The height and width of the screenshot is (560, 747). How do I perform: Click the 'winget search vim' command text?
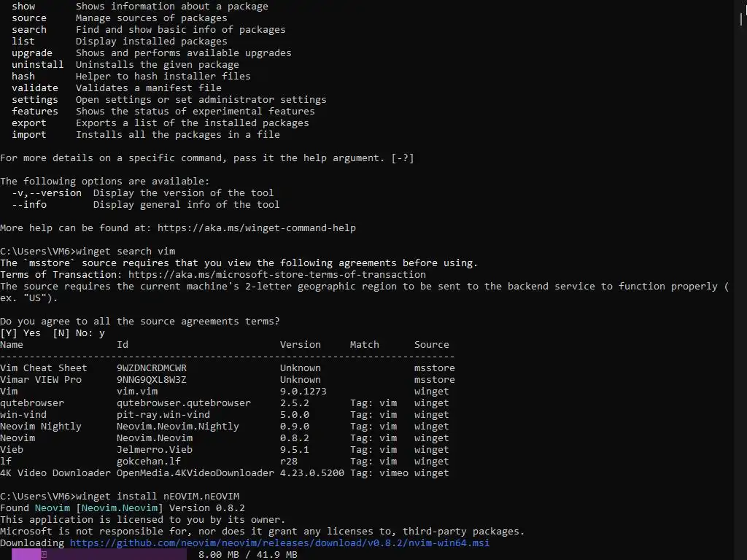(x=125, y=252)
